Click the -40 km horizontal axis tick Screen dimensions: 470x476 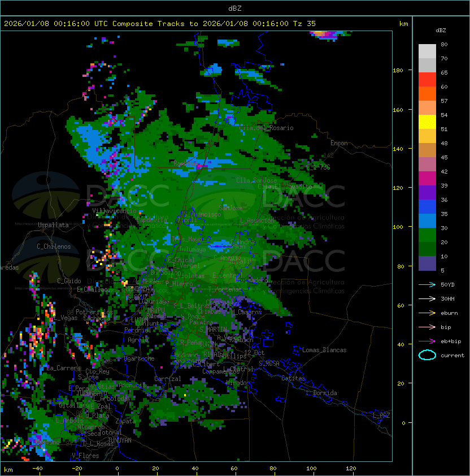click(37, 468)
